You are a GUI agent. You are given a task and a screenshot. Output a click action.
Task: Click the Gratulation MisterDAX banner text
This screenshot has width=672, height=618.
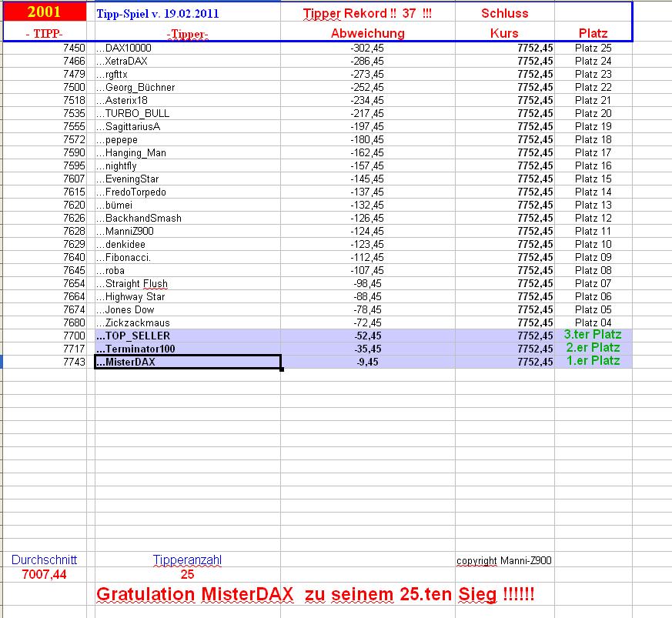tap(315, 594)
